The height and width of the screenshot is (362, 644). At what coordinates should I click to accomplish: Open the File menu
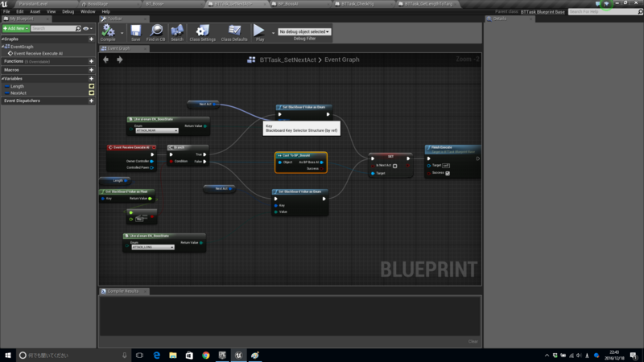[x=6, y=11]
